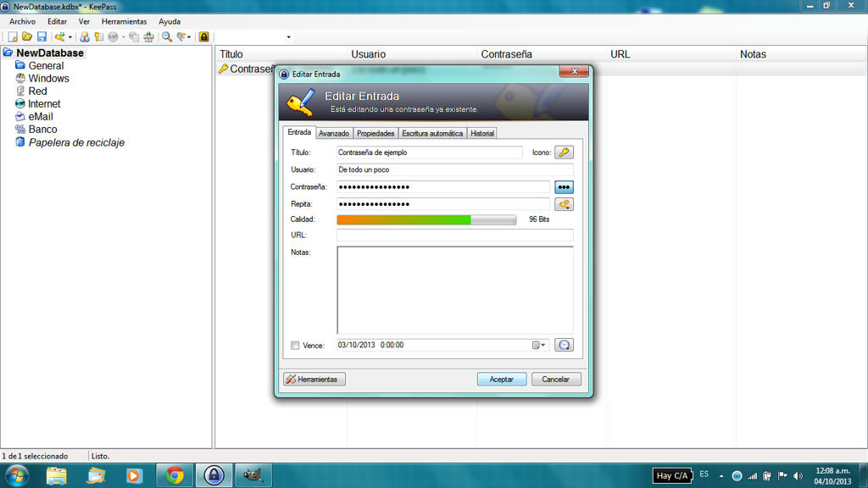The image size is (868, 488).
Task: Click the Copy password toolbar icon
Action: (x=99, y=37)
